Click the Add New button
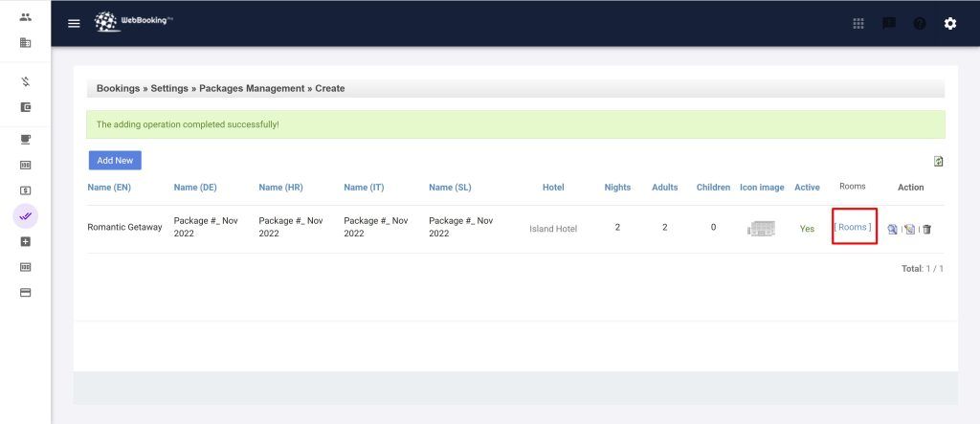The image size is (980, 424). [x=115, y=161]
